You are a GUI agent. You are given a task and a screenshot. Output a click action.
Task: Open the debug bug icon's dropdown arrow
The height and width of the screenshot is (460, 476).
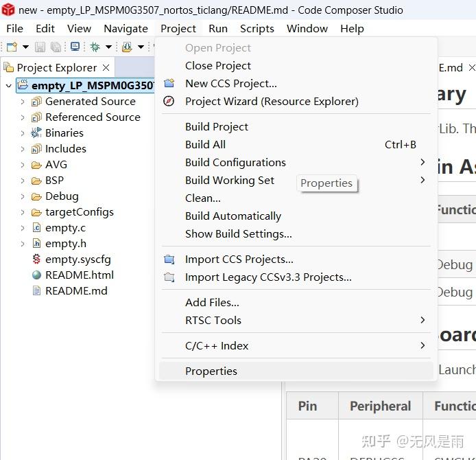point(108,47)
